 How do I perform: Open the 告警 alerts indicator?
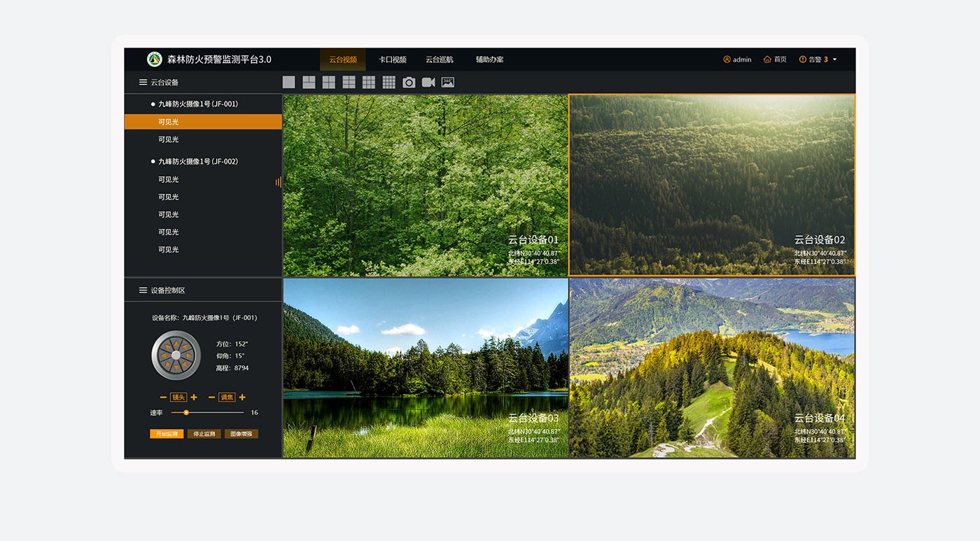point(813,59)
